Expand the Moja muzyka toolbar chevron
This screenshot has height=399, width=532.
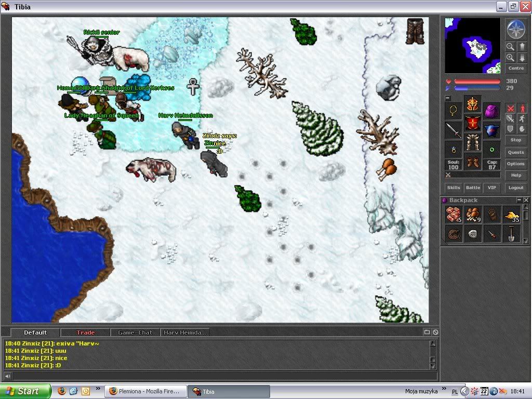(x=444, y=389)
